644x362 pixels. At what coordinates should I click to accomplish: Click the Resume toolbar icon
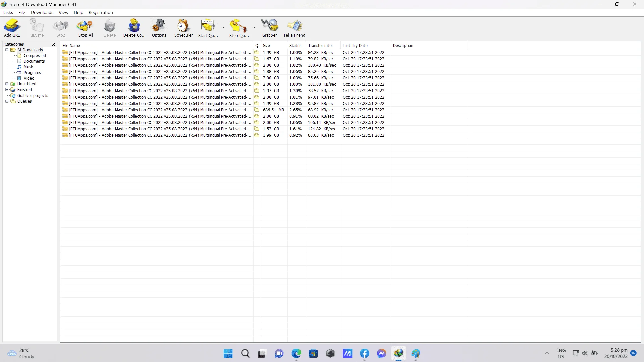[x=36, y=28]
